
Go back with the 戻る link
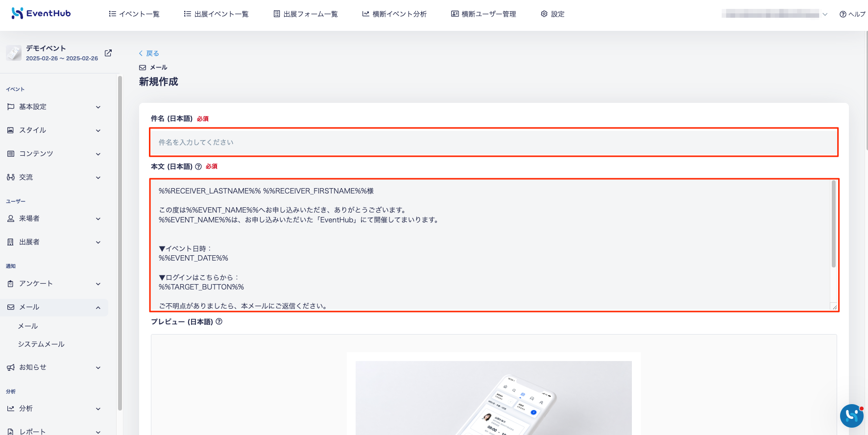[x=149, y=53]
